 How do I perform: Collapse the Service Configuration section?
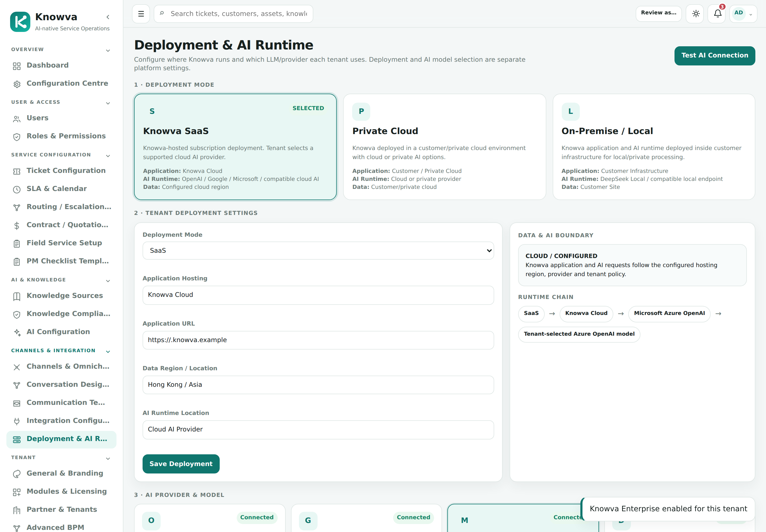click(108, 156)
